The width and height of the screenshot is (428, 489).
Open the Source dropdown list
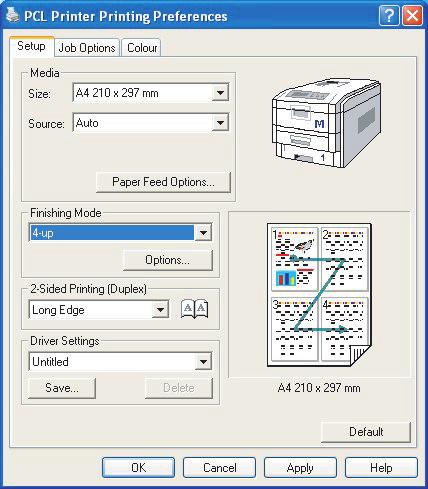coord(220,123)
